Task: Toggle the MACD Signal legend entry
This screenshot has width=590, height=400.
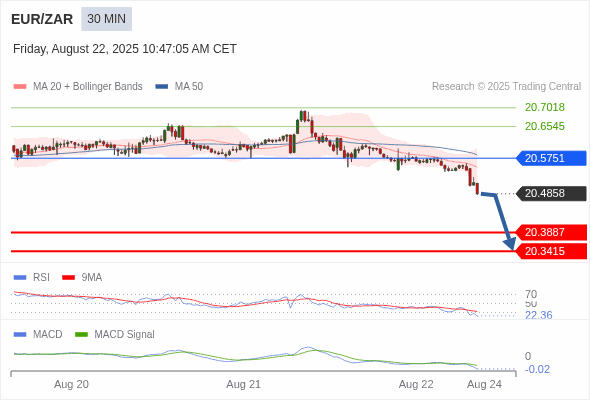Action: tap(115, 334)
